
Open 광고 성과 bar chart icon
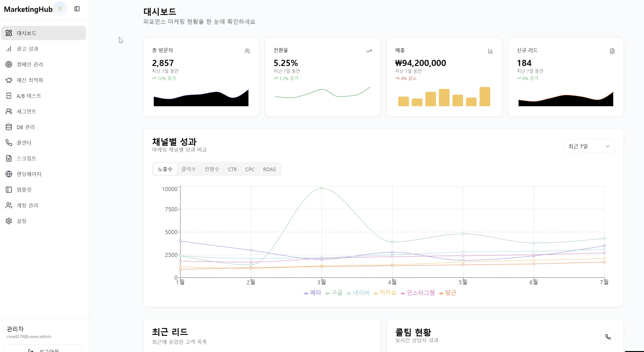pyautogui.click(x=9, y=49)
